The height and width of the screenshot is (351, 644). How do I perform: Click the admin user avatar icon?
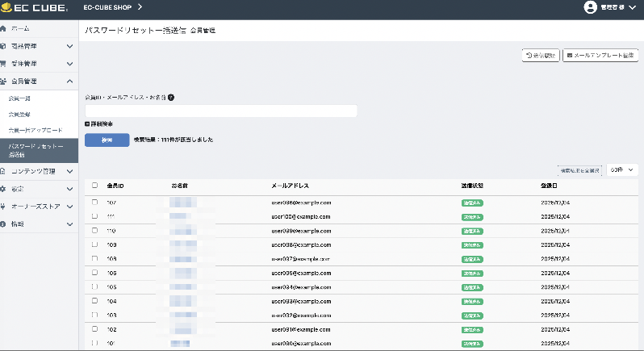pyautogui.click(x=590, y=7)
